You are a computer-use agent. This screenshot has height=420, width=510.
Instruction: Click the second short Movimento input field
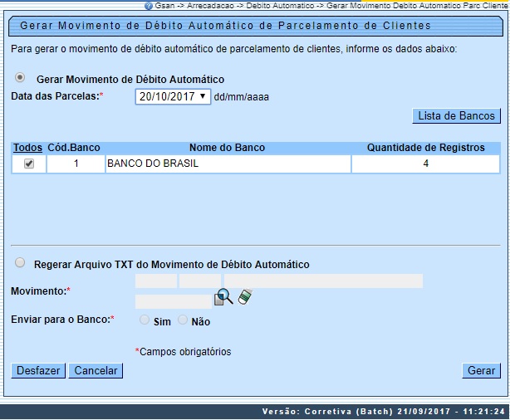pos(199,281)
